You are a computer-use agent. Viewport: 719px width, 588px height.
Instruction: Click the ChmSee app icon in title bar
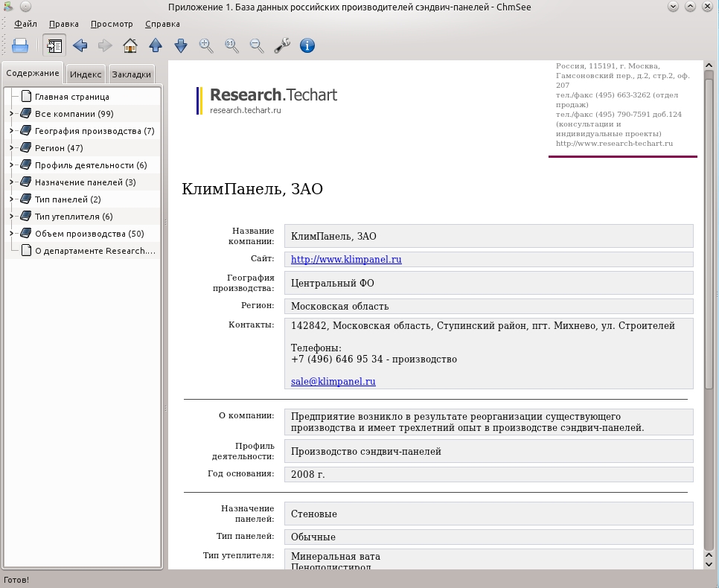click(x=8, y=7)
